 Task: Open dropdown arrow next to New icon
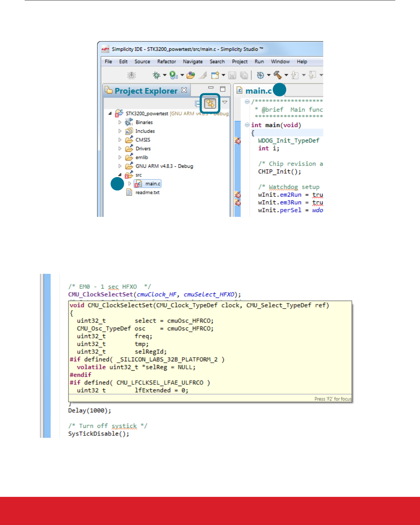click(223, 75)
